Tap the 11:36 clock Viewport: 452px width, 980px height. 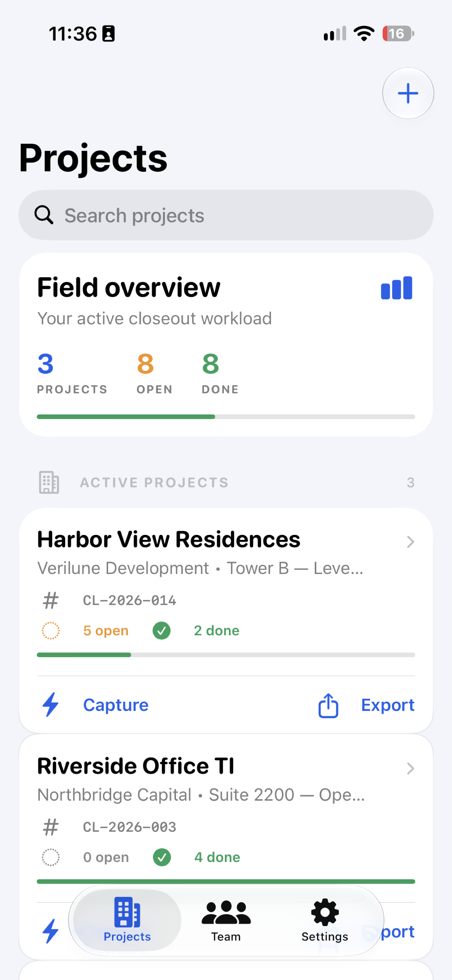pos(73,33)
